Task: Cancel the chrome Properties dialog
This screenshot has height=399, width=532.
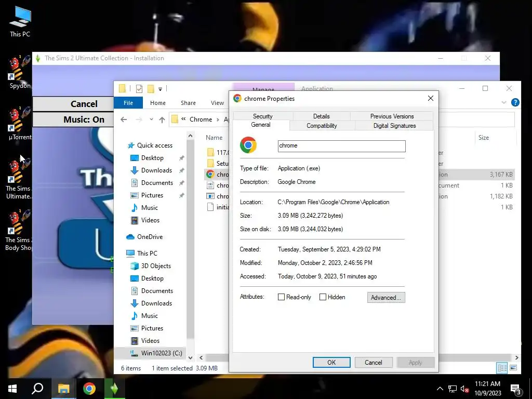Action: [374, 362]
